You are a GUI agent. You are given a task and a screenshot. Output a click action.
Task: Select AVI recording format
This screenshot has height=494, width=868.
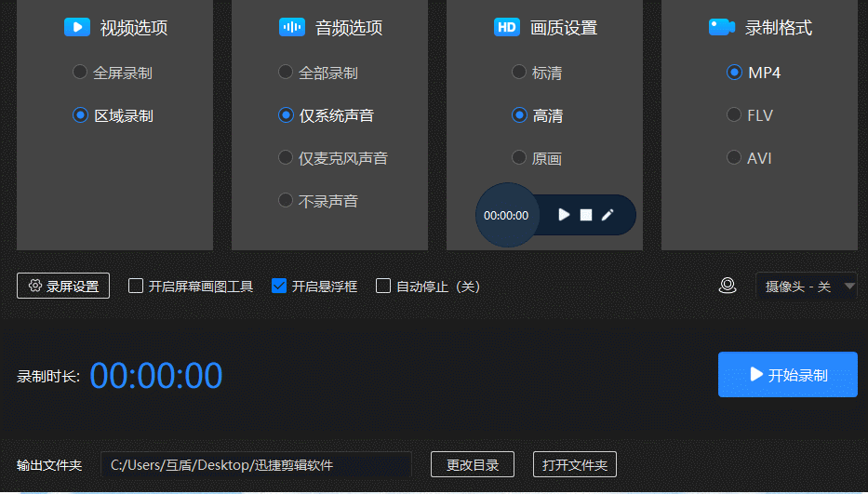click(x=734, y=158)
